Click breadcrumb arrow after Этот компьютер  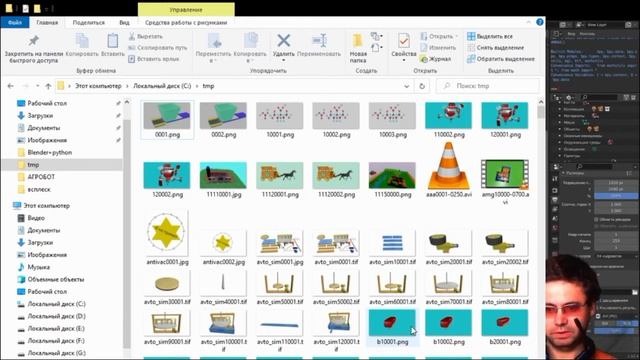pyautogui.click(x=127, y=86)
